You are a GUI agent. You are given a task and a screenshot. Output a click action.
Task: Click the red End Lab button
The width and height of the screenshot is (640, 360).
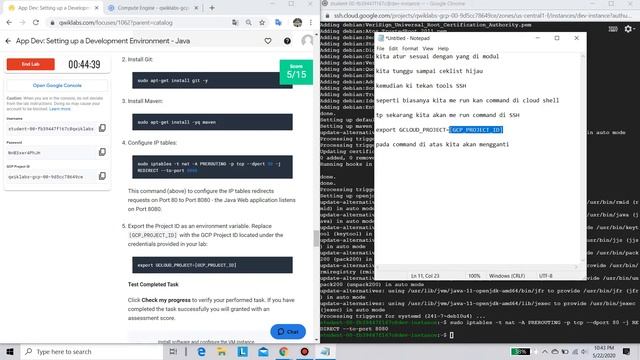pyautogui.click(x=31, y=64)
